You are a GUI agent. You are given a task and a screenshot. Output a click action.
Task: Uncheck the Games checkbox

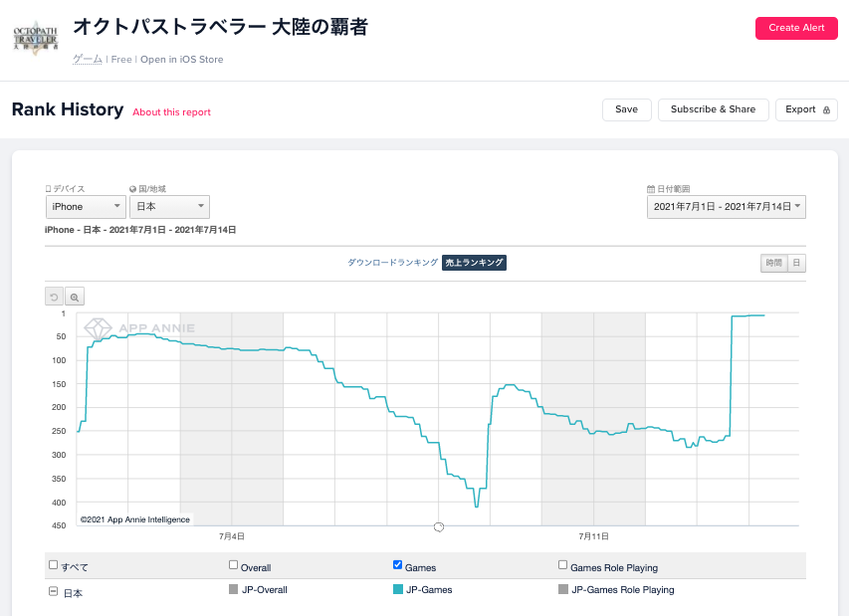[397, 564]
